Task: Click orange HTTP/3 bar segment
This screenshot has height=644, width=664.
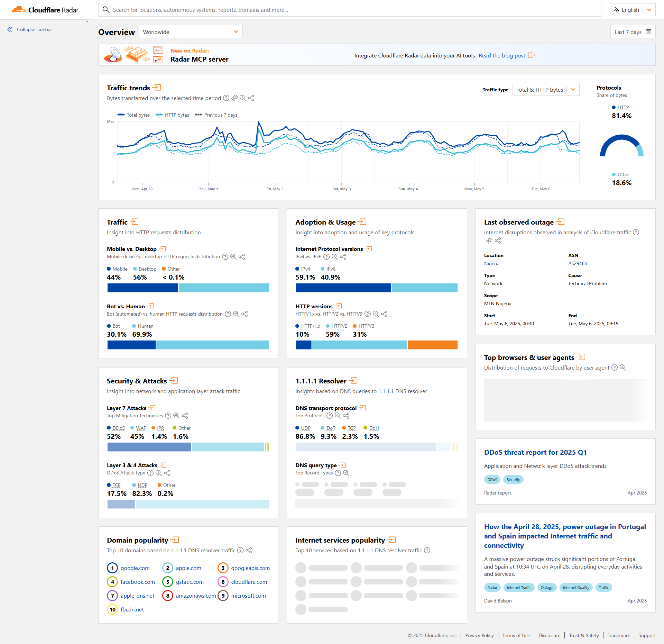Action: click(433, 345)
